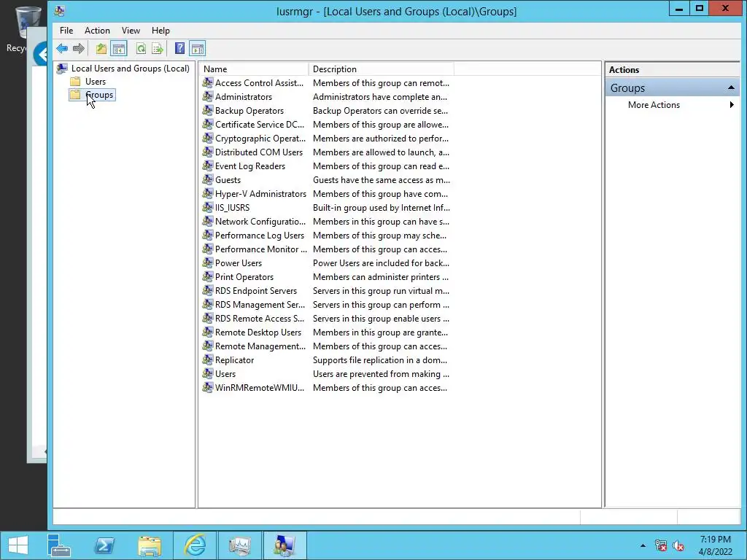
Task: Click the lusrmgr taskbar icon
Action: tap(285, 545)
